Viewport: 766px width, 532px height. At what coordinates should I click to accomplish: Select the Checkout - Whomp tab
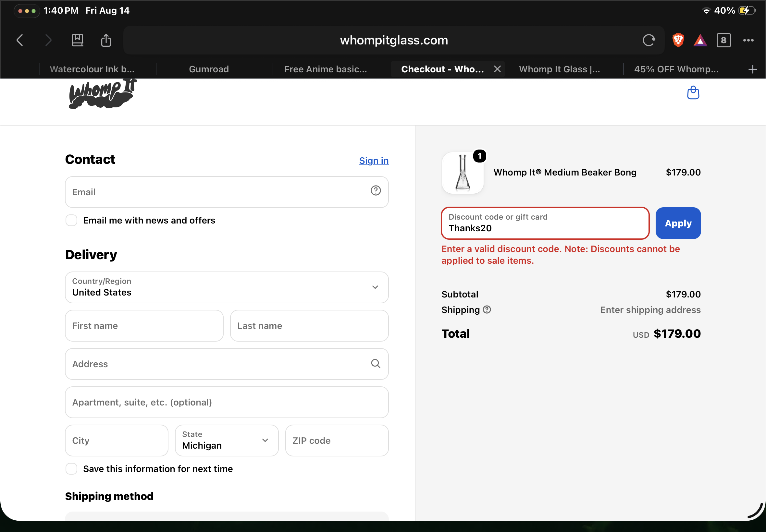pos(442,69)
